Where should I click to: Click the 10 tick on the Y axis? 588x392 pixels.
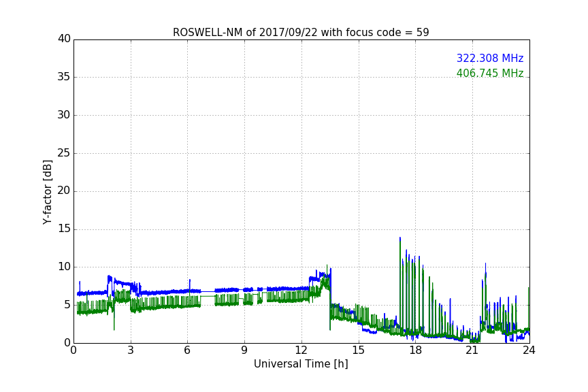point(64,267)
